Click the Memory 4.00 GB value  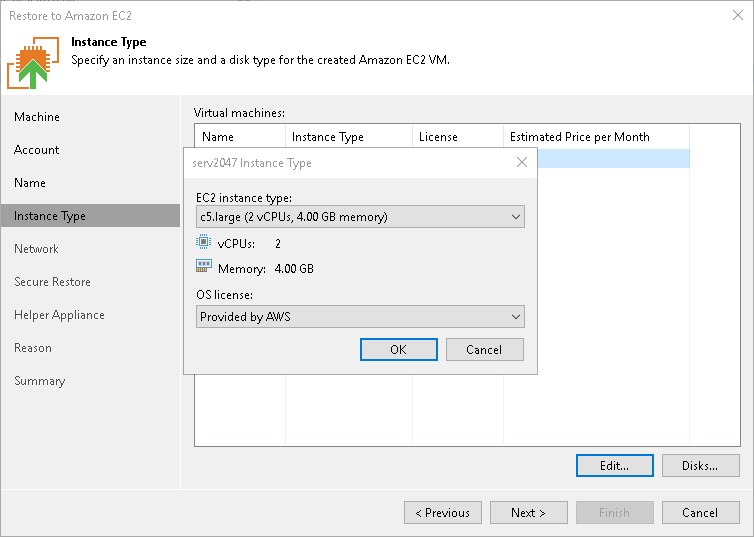[x=294, y=269]
